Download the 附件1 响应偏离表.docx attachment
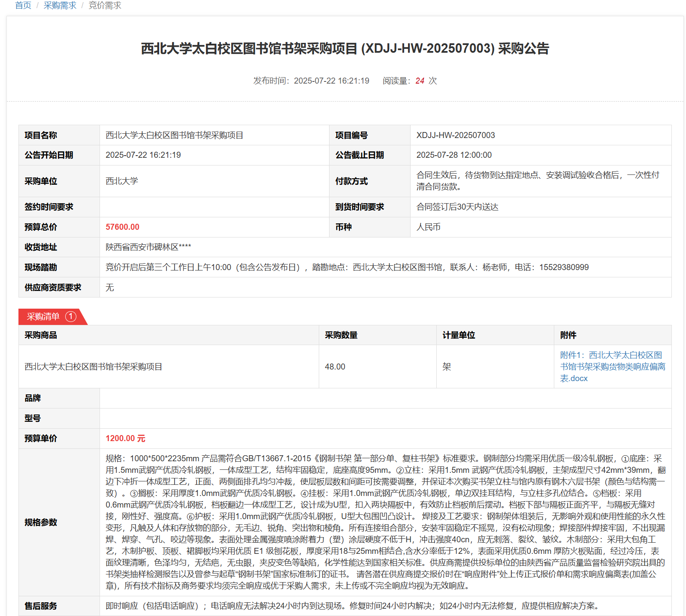This screenshot has height=616, width=686. tap(612, 367)
